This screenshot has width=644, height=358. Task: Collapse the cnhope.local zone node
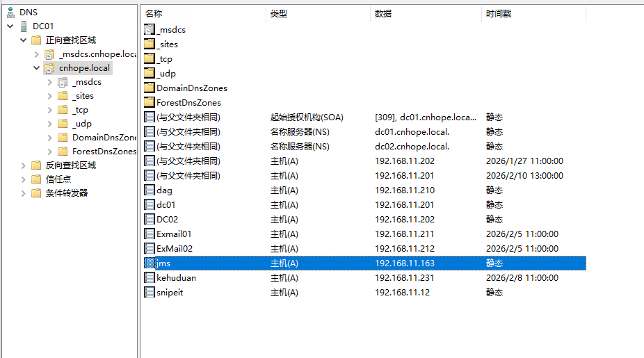(x=37, y=68)
